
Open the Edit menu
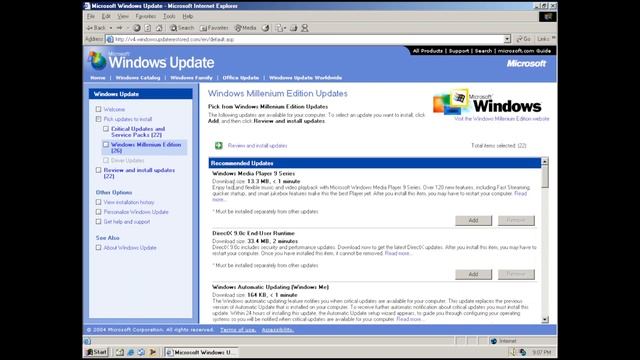coord(106,16)
